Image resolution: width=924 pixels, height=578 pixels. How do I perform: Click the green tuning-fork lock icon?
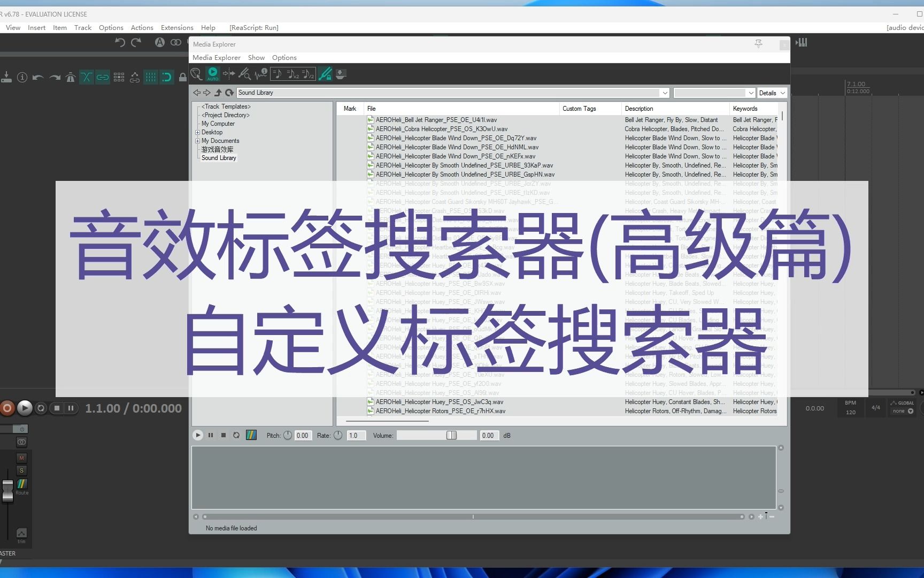point(325,74)
